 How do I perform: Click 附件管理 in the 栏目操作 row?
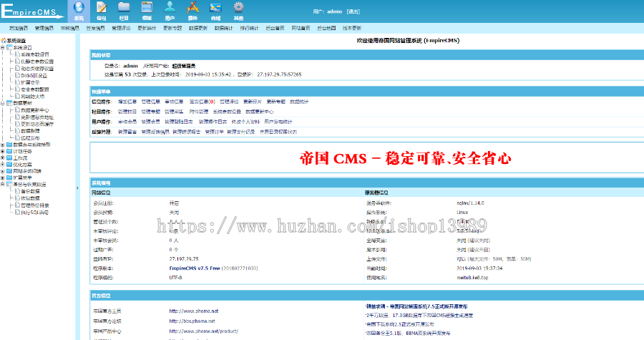pos(199,112)
